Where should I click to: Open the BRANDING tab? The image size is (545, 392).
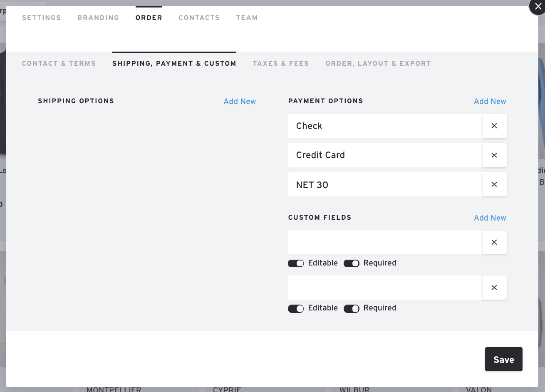98,17
